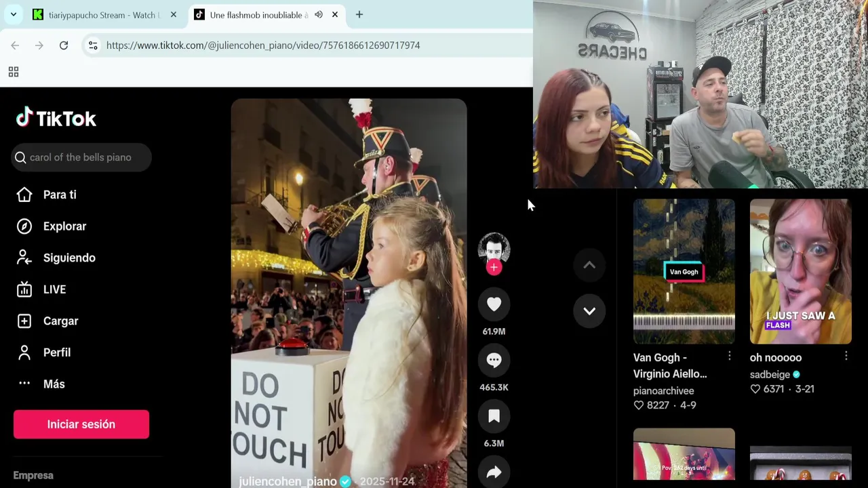Click the Van Gogh - Virginio Aiello title
Viewport: 868px width, 488px height.
pos(670,366)
